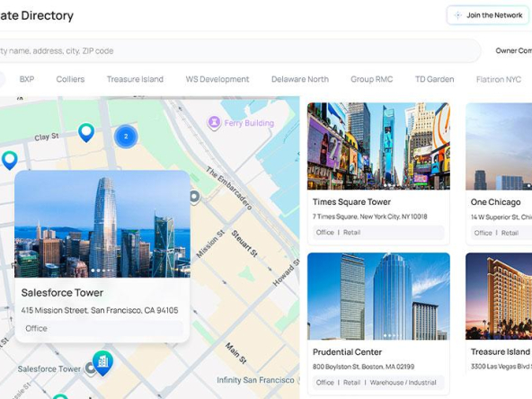Select the Salesforce Tower building pin
The height and width of the screenshot is (399, 532).
pyautogui.click(x=102, y=363)
